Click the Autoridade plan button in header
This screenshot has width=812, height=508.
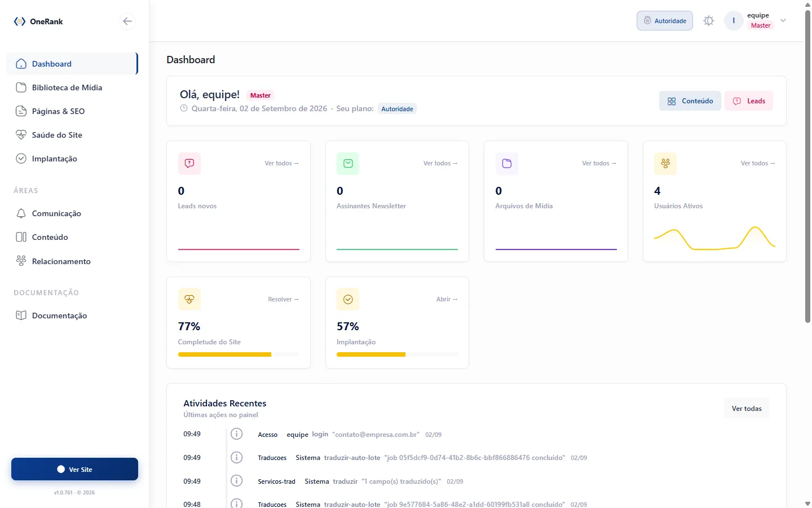665,21
